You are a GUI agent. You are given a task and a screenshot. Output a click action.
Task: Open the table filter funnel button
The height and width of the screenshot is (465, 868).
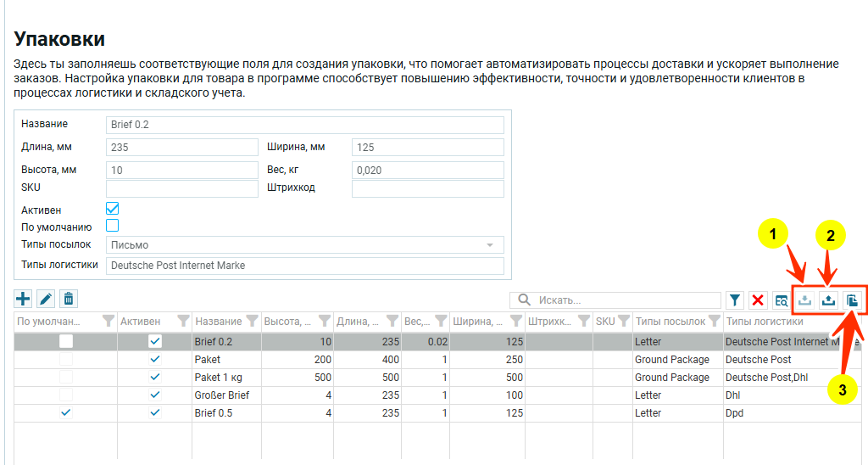tap(735, 300)
